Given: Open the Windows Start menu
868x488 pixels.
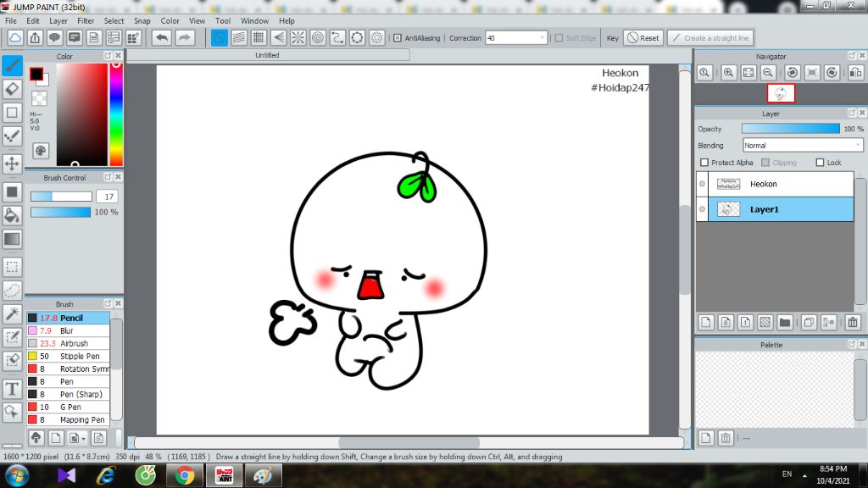Looking at the screenshot, I should pyautogui.click(x=17, y=476).
